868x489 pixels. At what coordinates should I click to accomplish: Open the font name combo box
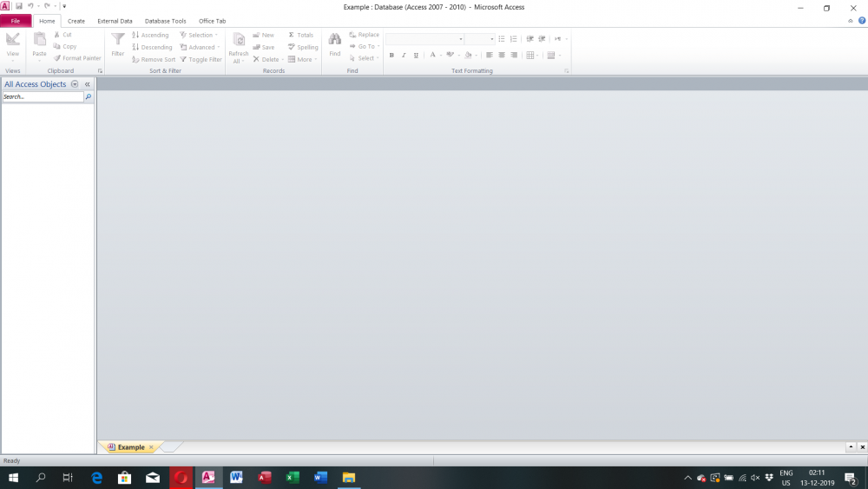[x=424, y=39]
